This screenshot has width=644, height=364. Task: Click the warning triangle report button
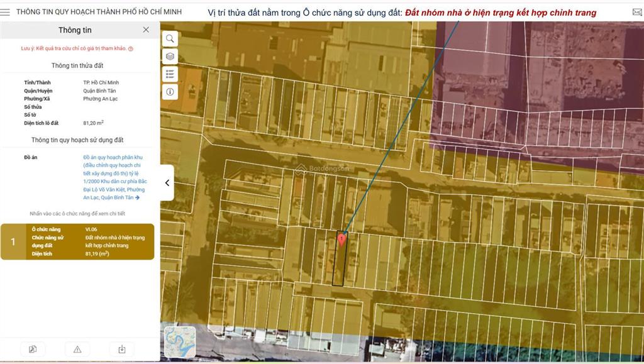[x=77, y=349]
